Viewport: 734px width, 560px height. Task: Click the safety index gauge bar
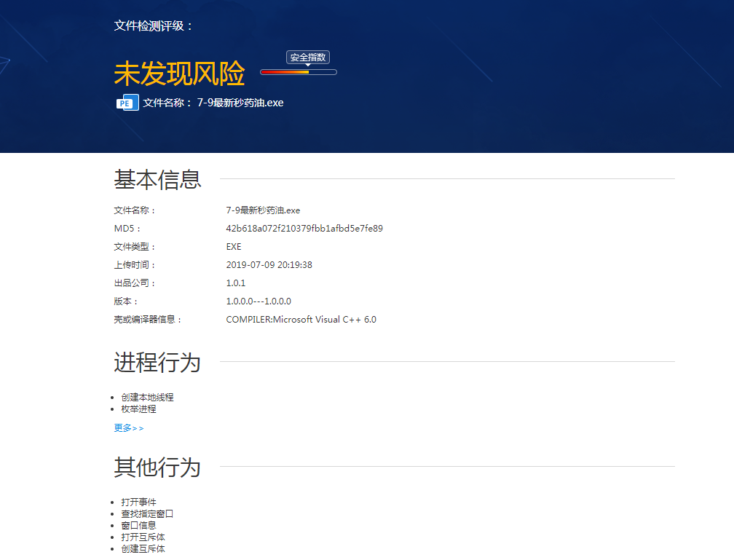tap(298, 72)
